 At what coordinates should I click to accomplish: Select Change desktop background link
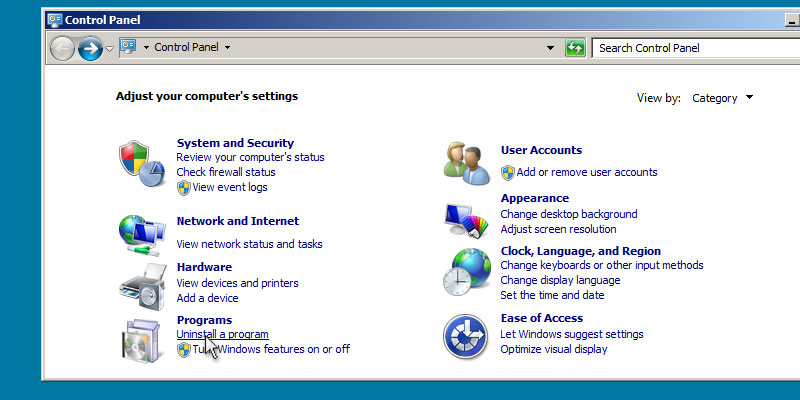click(568, 214)
